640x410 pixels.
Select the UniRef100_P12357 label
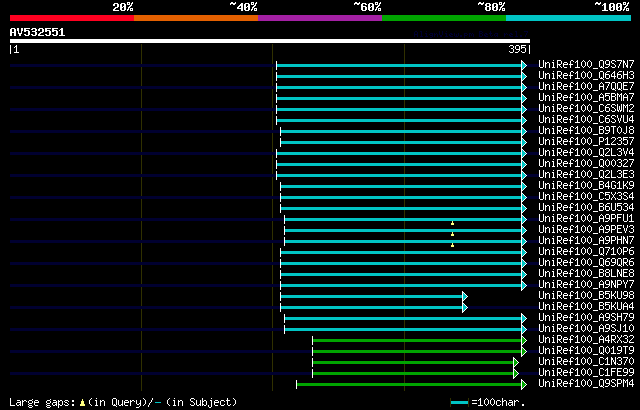(x=586, y=142)
